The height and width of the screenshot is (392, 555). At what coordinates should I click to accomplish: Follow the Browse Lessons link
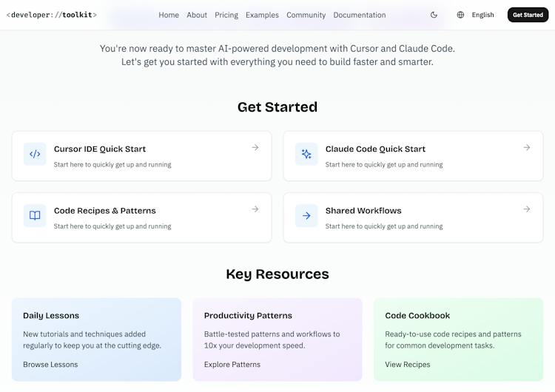tap(50, 365)
